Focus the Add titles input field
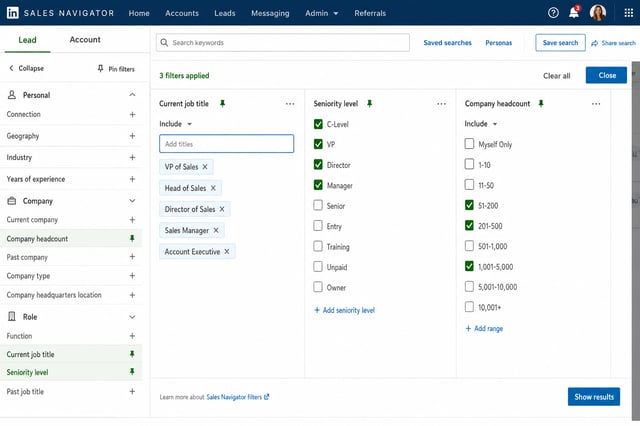Viewport: 640px width, 426px height. (227, 144)
